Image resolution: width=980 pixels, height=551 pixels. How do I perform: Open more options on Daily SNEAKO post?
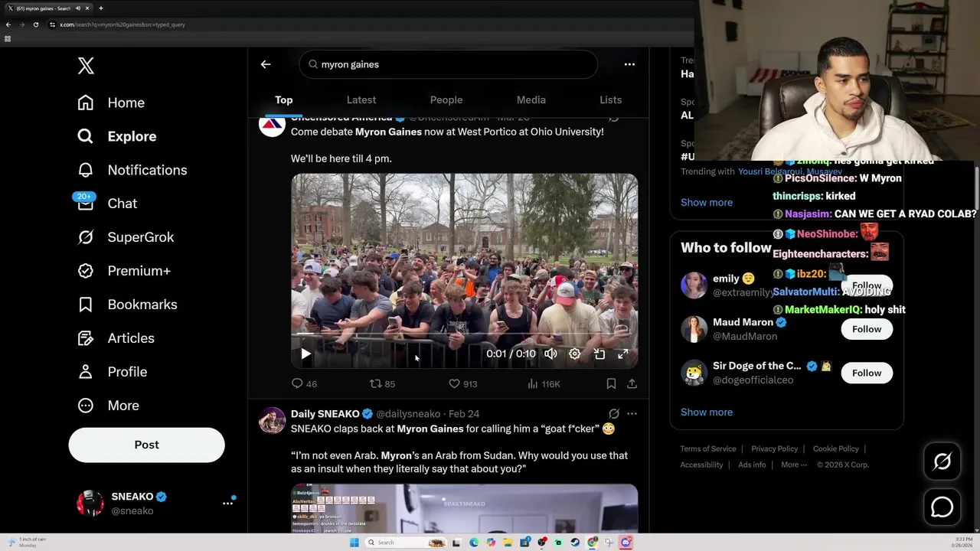coord(632,413)
